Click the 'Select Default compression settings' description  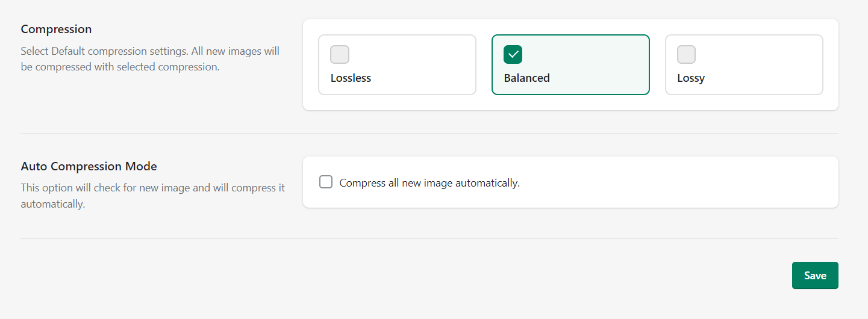coord(150,59)
